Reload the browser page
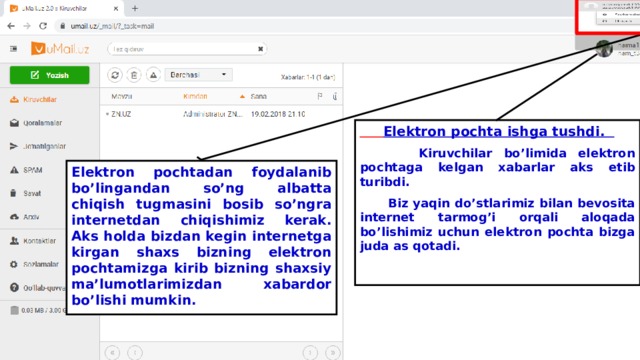This screenshot has width=640, height=360. pyautogui.click(x=43, y=26)
